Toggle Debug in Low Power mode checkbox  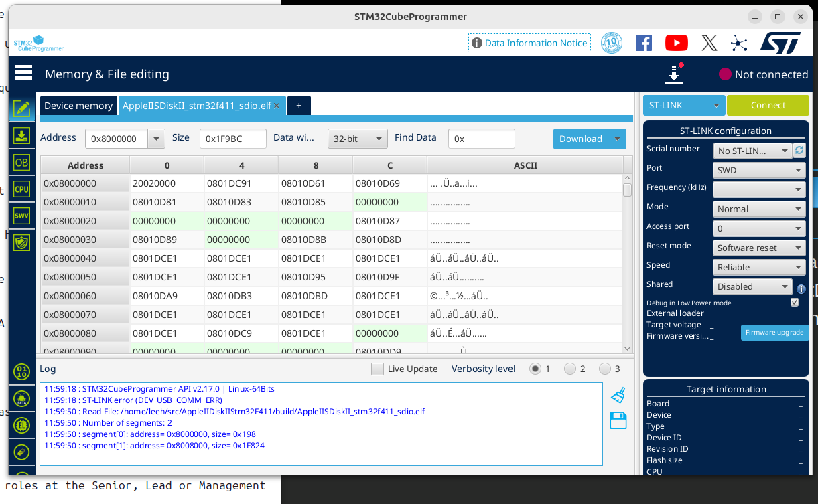[795, 303]
